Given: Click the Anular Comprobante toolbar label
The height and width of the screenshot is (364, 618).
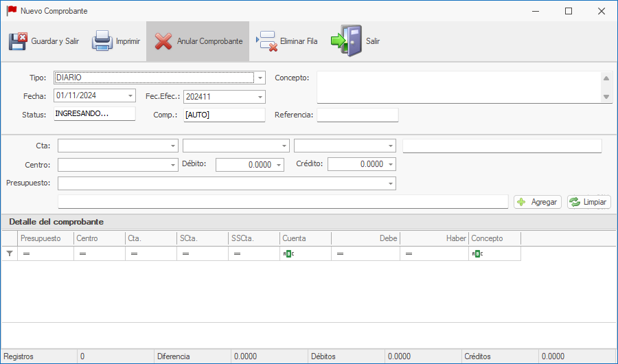Looking at the screenshot, I should coord(209,41).
